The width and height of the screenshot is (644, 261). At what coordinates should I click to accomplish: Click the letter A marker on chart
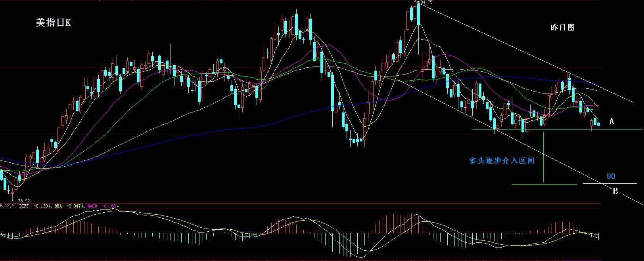tap(611, 122)
